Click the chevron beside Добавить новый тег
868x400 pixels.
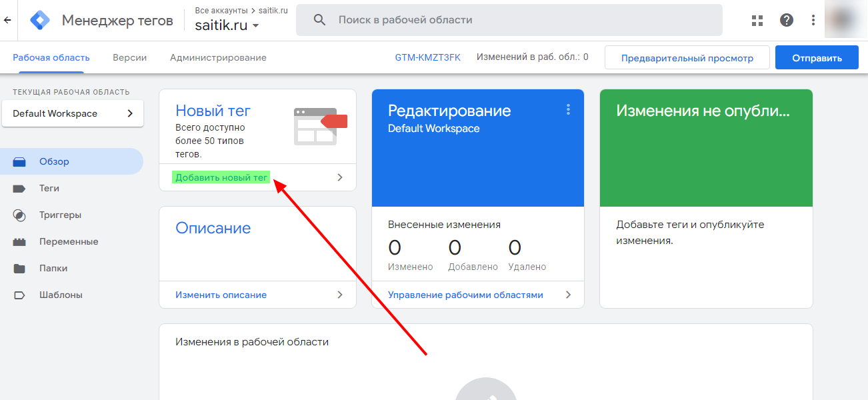[339, 177]
